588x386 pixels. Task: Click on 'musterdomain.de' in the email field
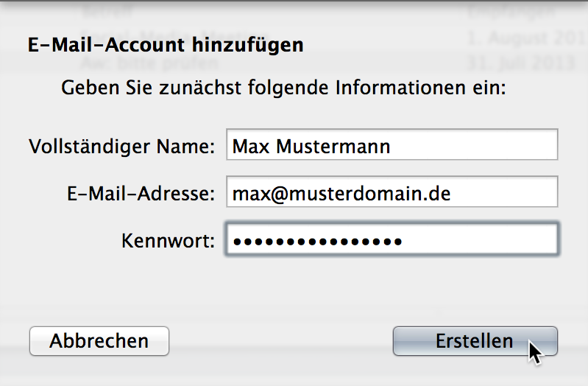369,194
